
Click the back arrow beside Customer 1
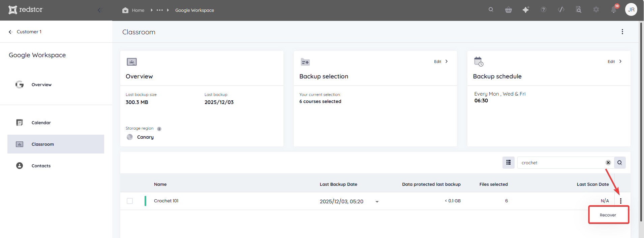[10, 32]
